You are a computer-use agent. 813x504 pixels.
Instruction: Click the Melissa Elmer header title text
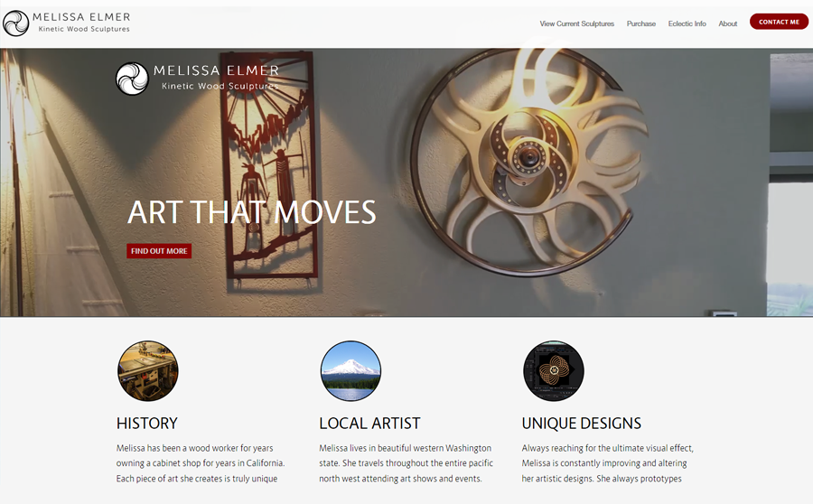tap(81, 17)
